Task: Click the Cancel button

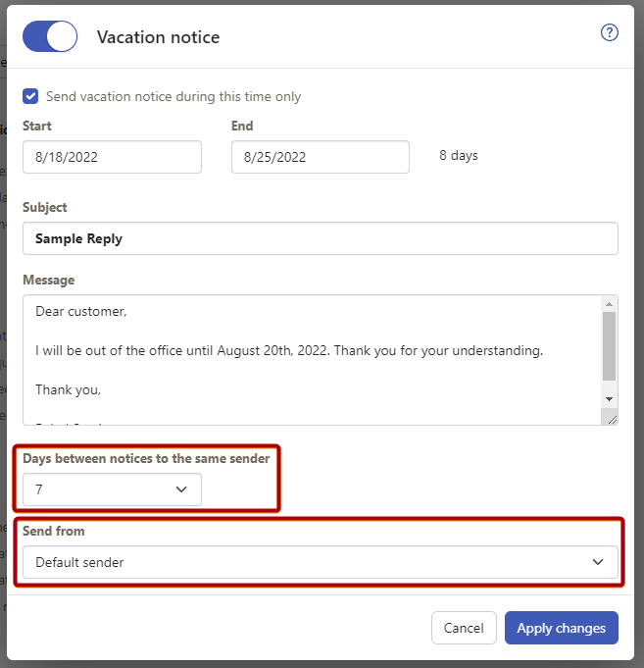Action: pyautogui.click(x=464, y=628)
